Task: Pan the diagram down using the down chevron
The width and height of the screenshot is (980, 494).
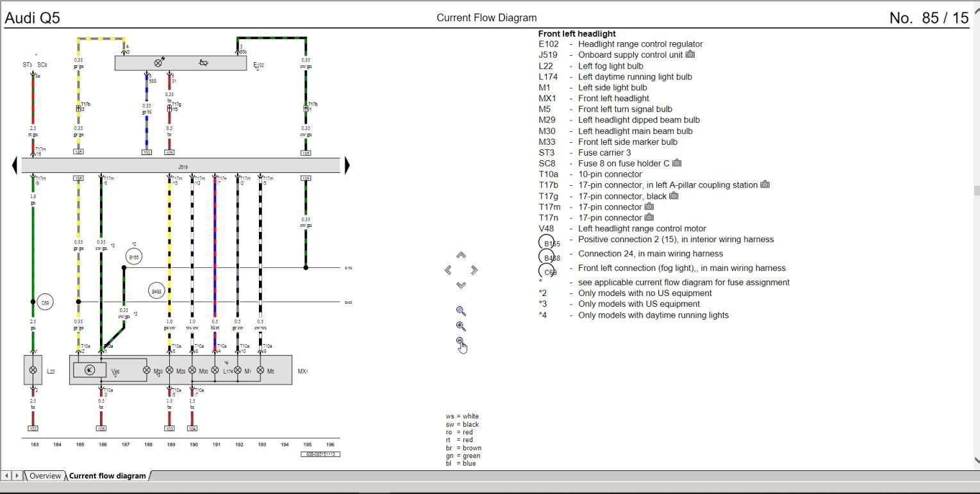Action: [460, 284]
